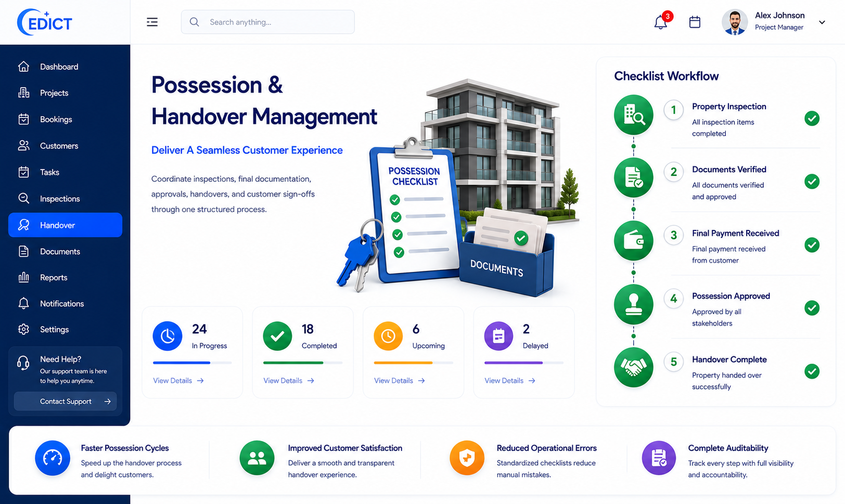Open Notifications in the sidebar
Viewport: 845px width, 504px height.
65,303
